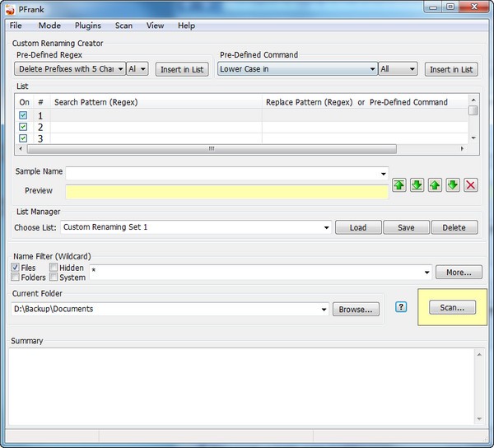This screenshot has height=448, width=494.
Task: Expand the Name Filter wildcard dropdown
Action: point(426,273)
